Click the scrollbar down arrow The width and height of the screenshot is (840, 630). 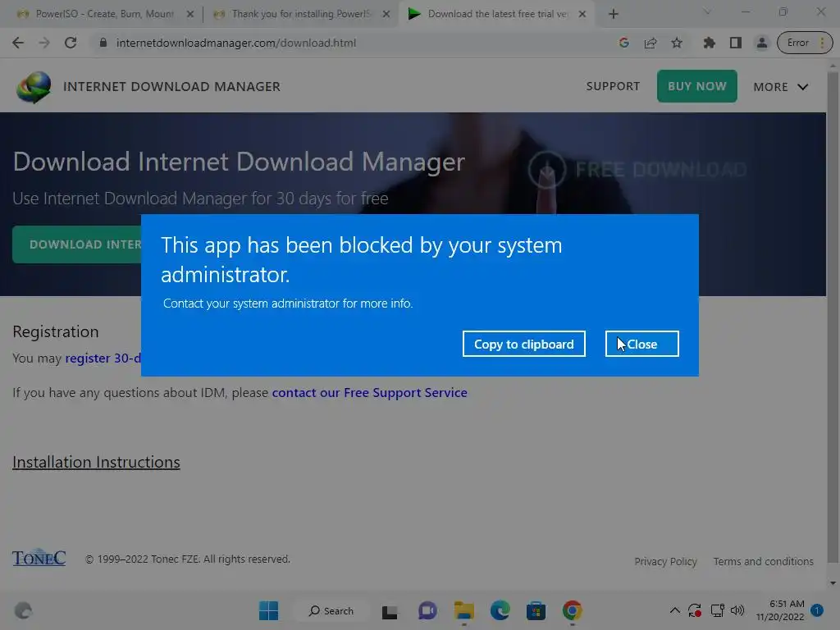click(833, 583)
